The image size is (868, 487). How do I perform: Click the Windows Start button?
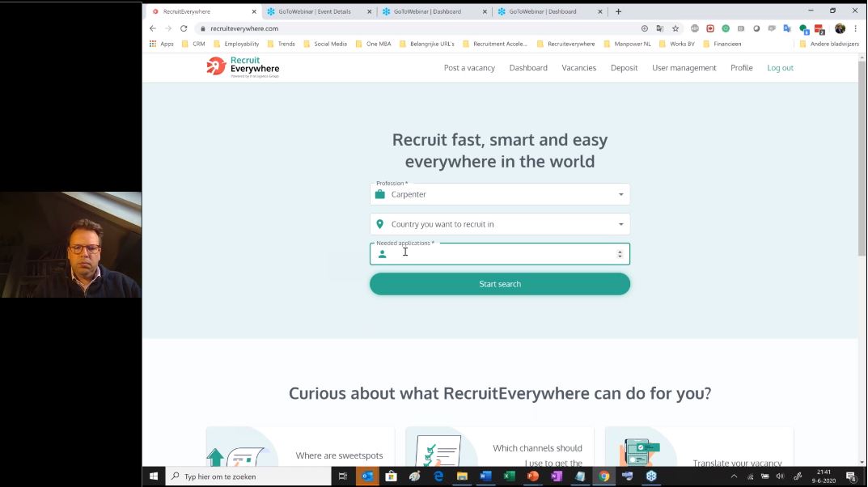152,476
